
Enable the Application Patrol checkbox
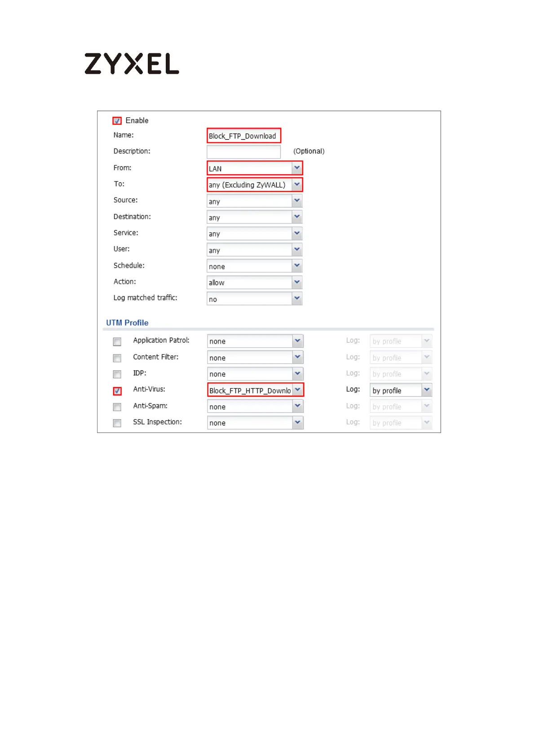[117, 342]
